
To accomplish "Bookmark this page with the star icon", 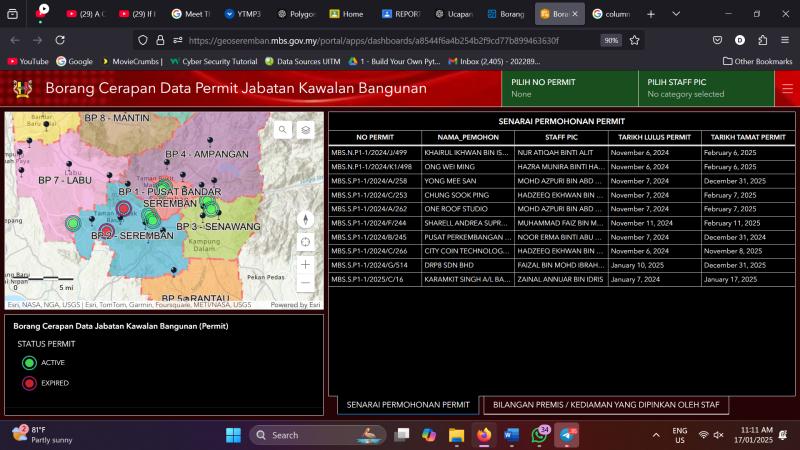I will 634,40.
